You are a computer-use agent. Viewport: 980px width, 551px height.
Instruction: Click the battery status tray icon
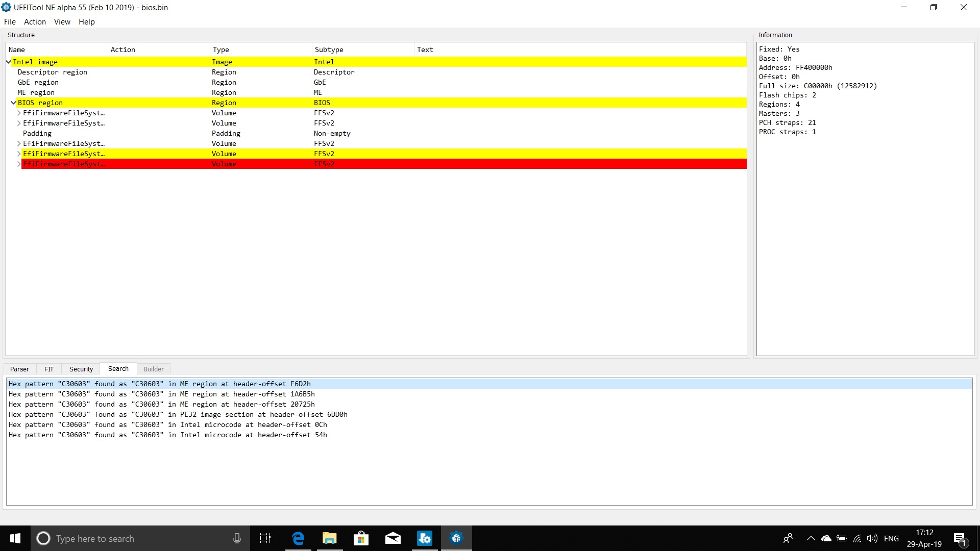tap(842, 538)
